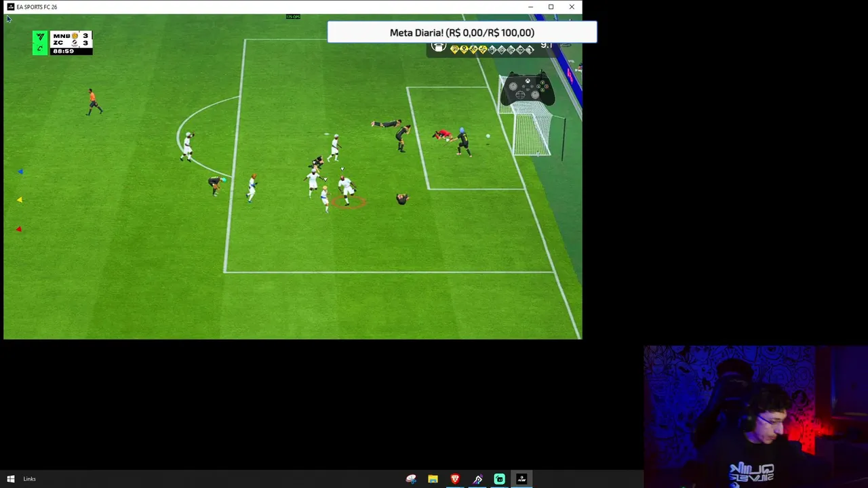Screen dimensions: 868x488
Task: Click the EA SPORTS FC 26 title bar icon
Action: 10,7
